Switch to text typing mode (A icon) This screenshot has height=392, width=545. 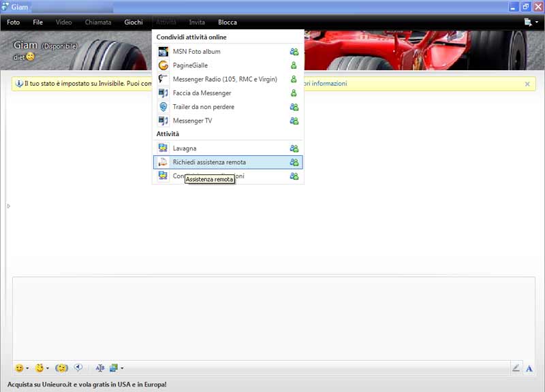coord(529,368)
